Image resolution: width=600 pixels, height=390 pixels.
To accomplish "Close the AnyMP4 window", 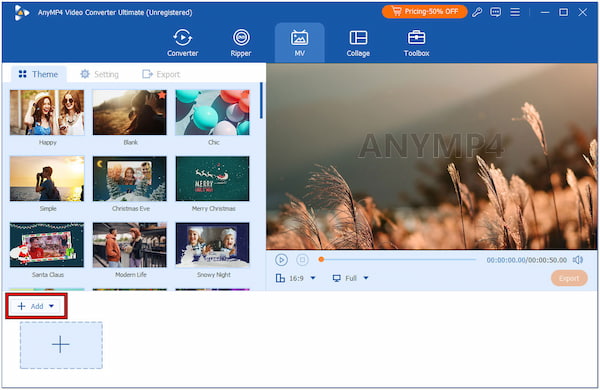I will [x=582, y=12].
